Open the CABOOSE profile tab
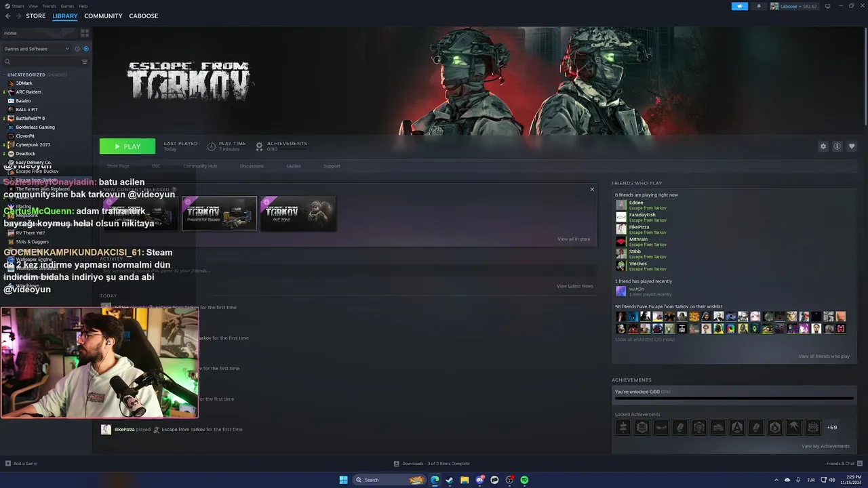Image resolution: width=868 pixels, height=488 pixels. click(144, 16)
